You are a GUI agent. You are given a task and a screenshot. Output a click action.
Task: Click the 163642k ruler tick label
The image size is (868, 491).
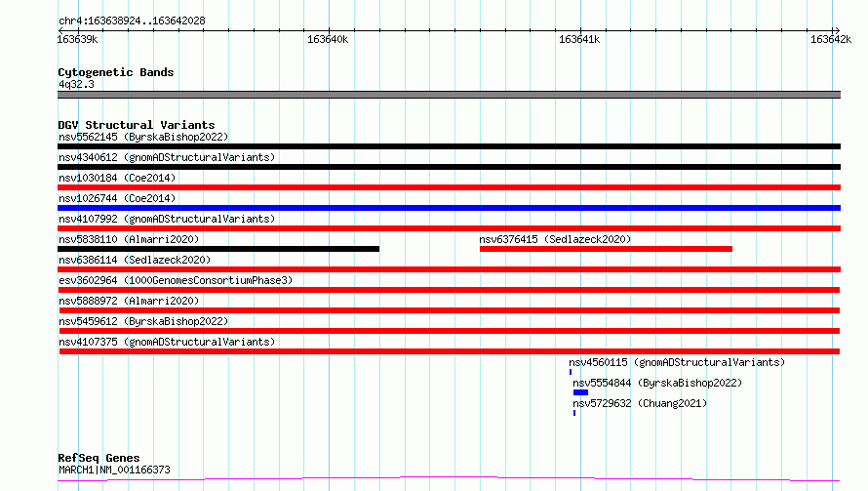[831, 39]
